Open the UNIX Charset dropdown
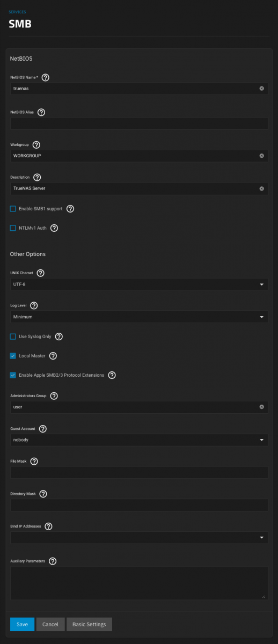This screenshot has height=644, width=278. 139,284
